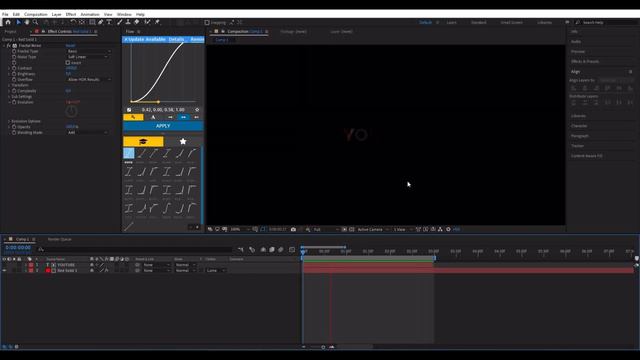Toggle the Opacity stopwatch in Effect Controls
Image resolution: width=640 pixels, height=360 pixels.
click(x=14, y=127)
